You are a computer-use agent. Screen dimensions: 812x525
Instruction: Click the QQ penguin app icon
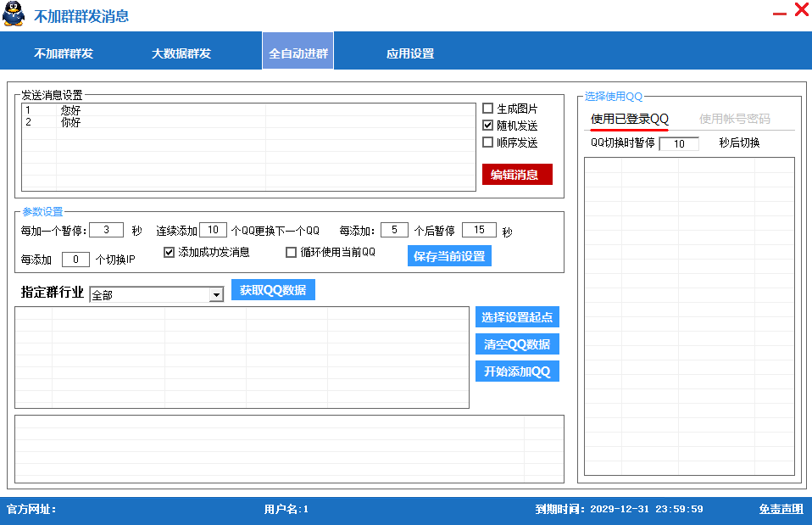14,14
